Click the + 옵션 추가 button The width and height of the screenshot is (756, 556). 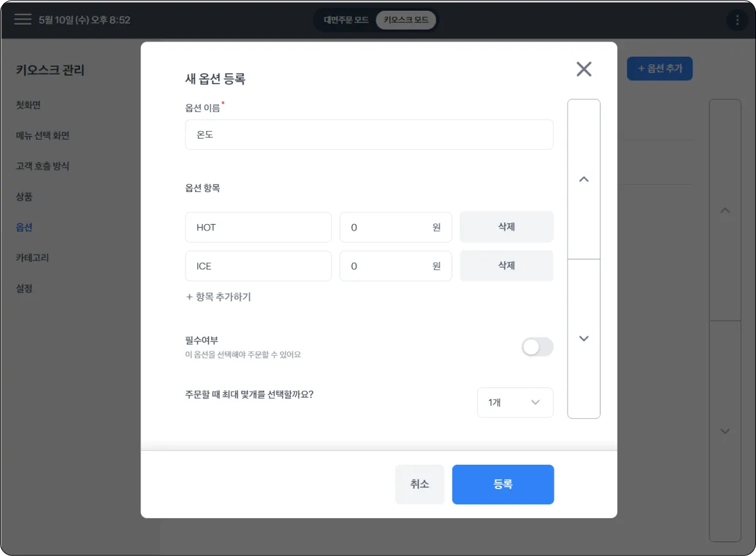click(660, 68)
